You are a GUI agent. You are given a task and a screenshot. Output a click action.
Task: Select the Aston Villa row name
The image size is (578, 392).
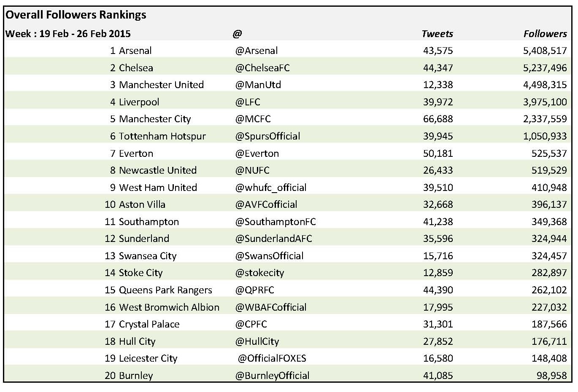(x=142, y=205)
